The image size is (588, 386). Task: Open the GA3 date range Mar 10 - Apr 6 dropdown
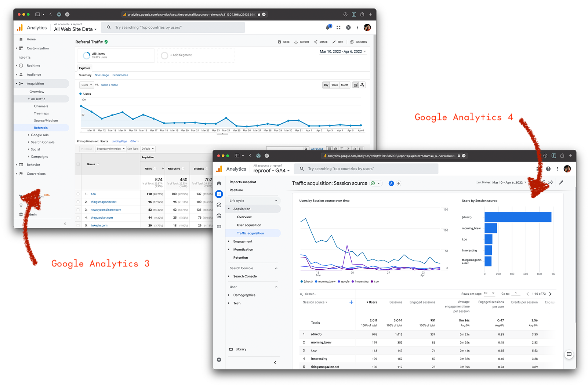coord(343,51)
